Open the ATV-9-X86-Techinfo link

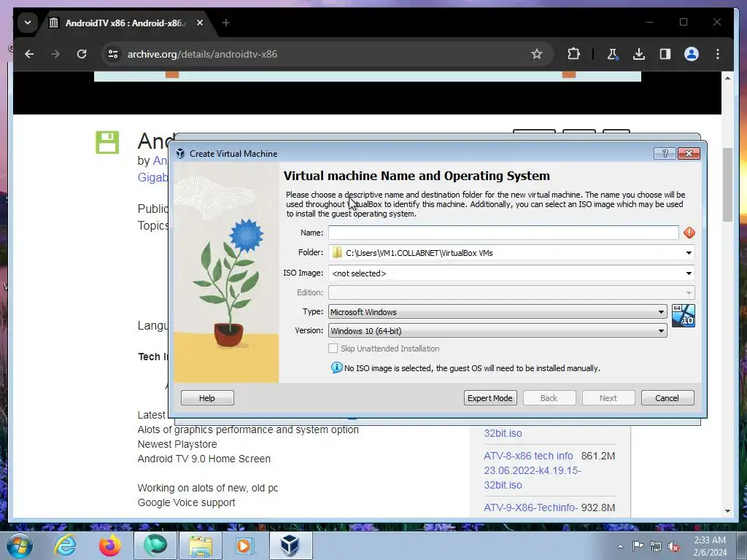coord(531,507)
